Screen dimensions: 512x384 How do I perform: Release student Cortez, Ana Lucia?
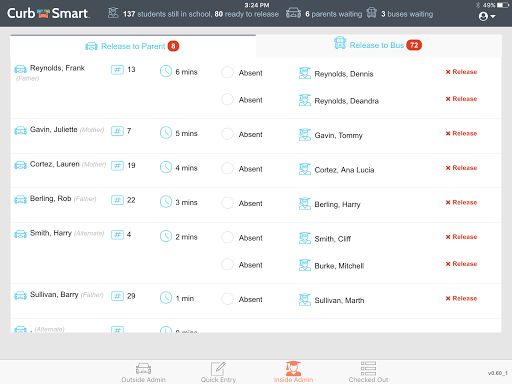click(x=461, y=168)
